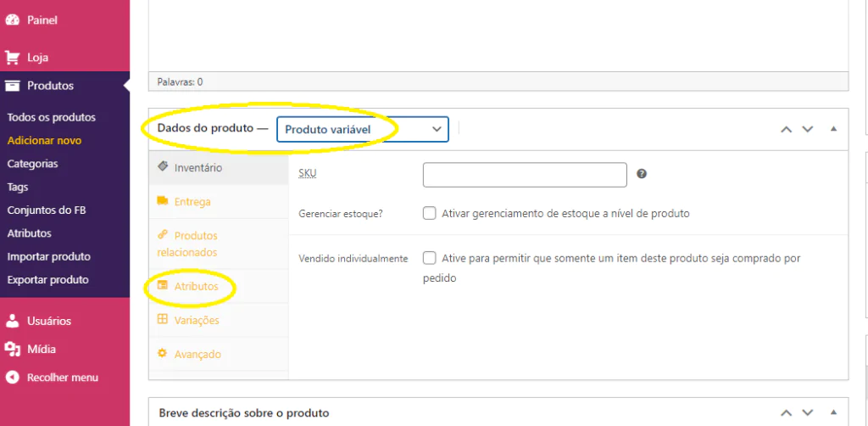The width and height of the screenshot is (868, 426).
Task: Open the Produto variável product type dropdown
Action: click(363, 129)
